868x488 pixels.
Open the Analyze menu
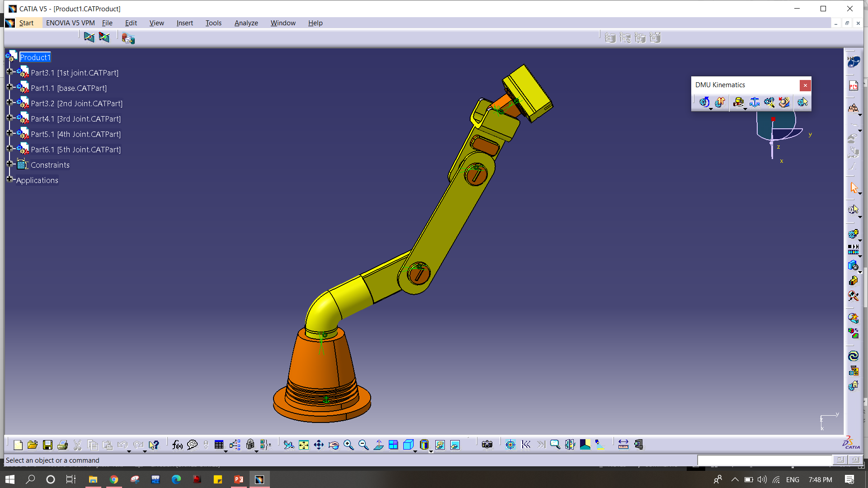tap(246, 23)
